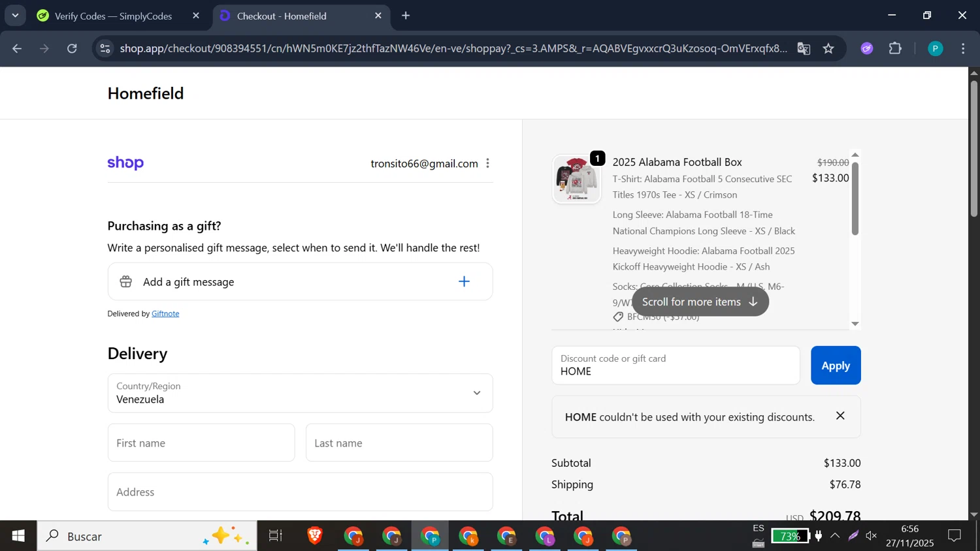980x551 pixels.
Task: Click the page vertical scrollbar thumb
Action: point(973,149)
